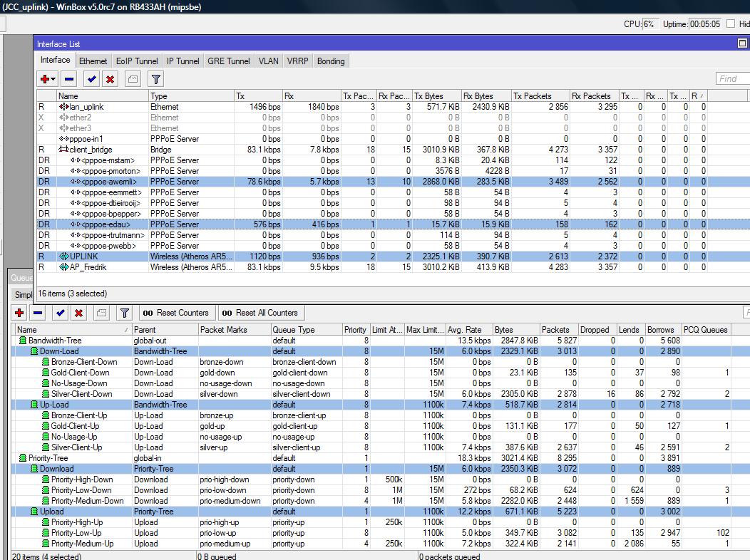The height and width of the screenshot is (560, 750).
Task: Select the UPLINK wireless interface icon
Action: [x=64, y=256]
